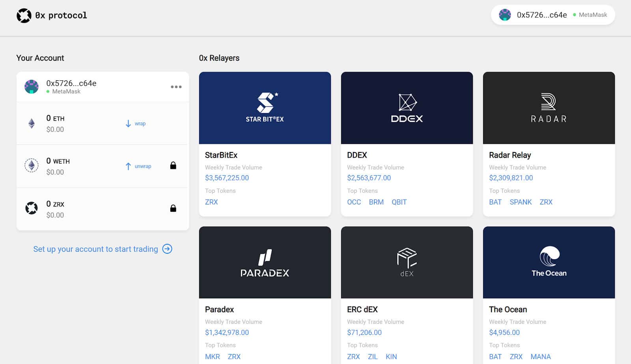
Task: Click the circled arrow next to setup link
Action: pos(167,249)
